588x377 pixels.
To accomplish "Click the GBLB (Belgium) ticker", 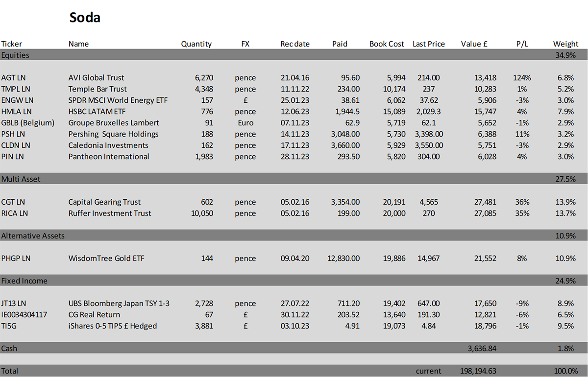I will point(27,122).
